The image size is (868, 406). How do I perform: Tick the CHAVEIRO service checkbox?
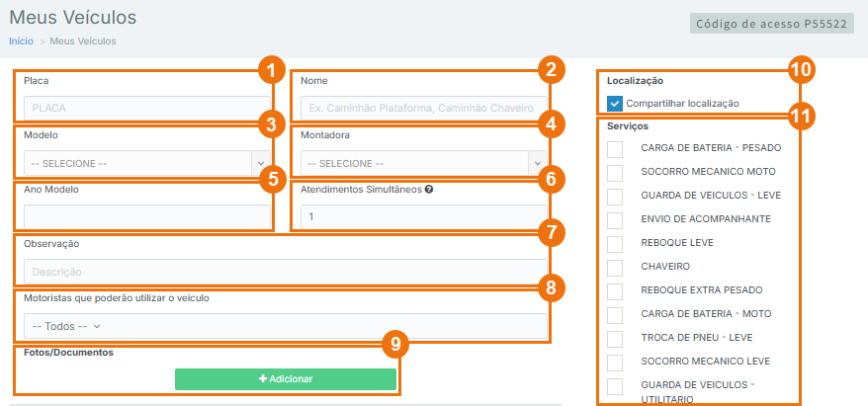click(x=615, y=267)
